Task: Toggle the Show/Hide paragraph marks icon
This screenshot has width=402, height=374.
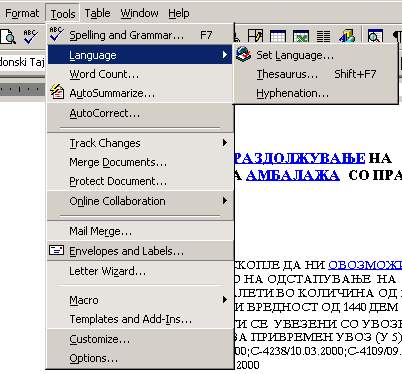Action: 397,36
